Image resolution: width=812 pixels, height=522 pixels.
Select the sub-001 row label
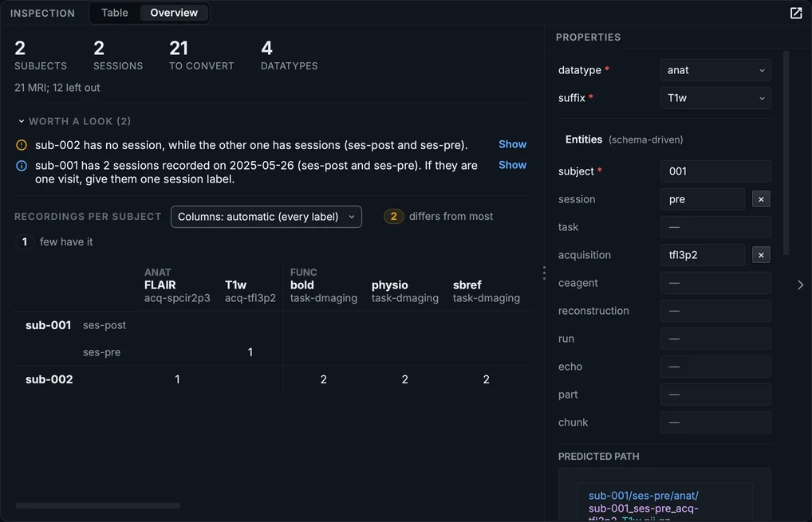[x=48, y=325]
